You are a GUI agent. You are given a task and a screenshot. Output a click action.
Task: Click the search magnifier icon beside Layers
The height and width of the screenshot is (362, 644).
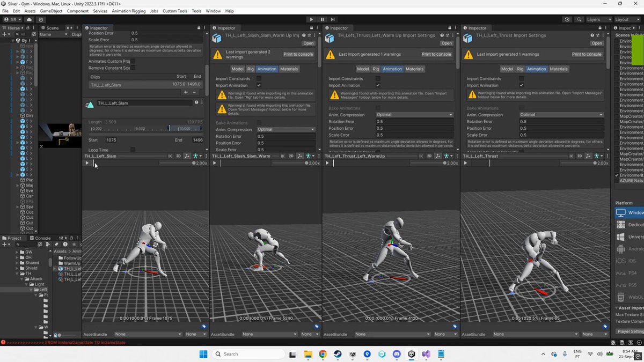coord(579,19)
